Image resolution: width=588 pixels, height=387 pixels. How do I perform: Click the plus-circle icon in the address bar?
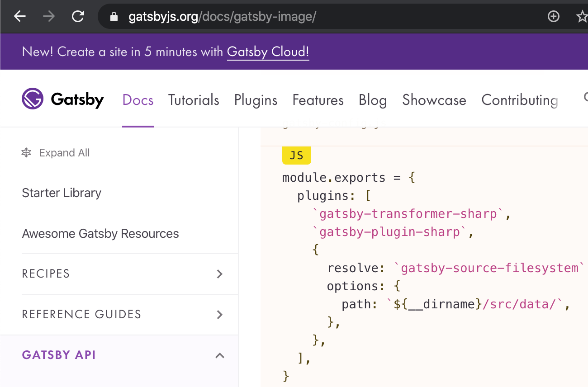tap(553, 17)
